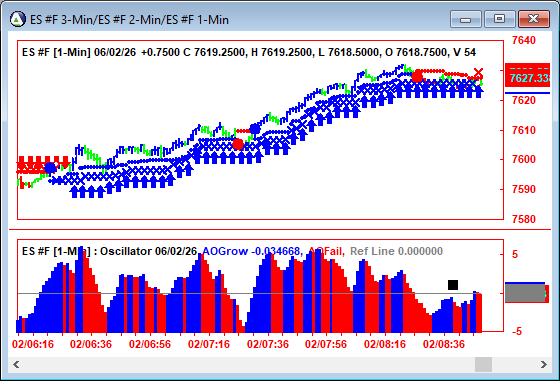Click the oscillator axis value 5
Image resolution: width=560 pixels, height=381 pixels.
pyautogui.click(x=515, y=255)
